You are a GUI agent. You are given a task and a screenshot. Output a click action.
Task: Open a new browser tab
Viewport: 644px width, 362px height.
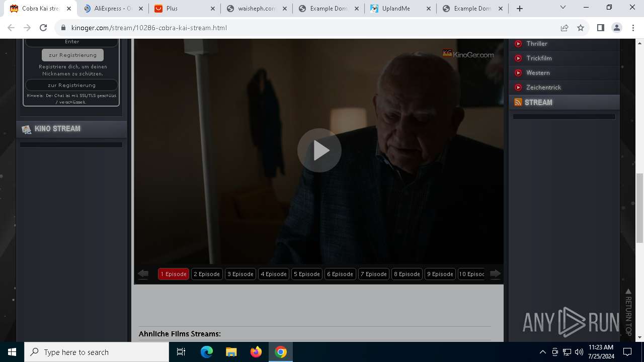click(x=520, y=9)
